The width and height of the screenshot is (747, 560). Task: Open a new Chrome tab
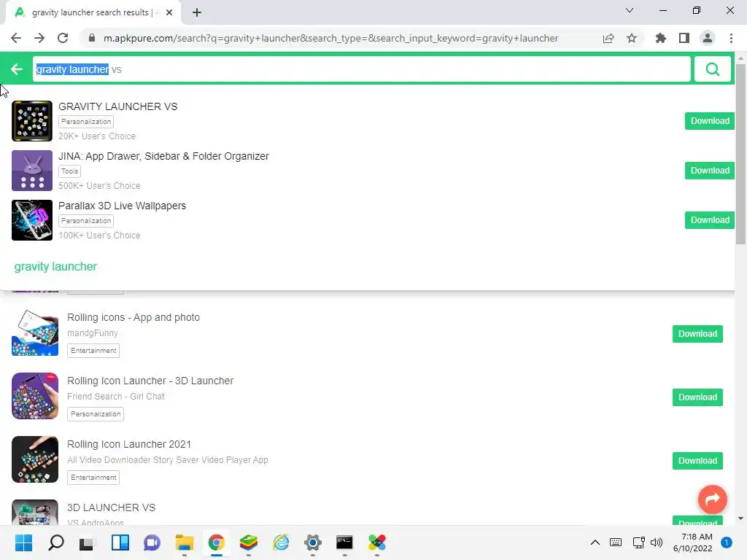tap(197, 12)
